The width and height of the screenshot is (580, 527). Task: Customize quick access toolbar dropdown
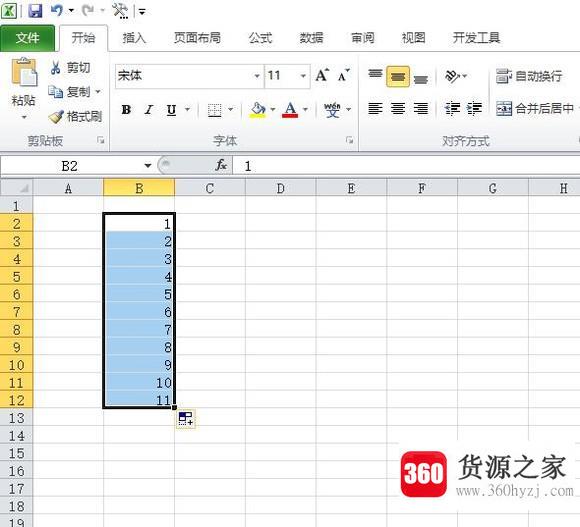[x=142, y=11]
